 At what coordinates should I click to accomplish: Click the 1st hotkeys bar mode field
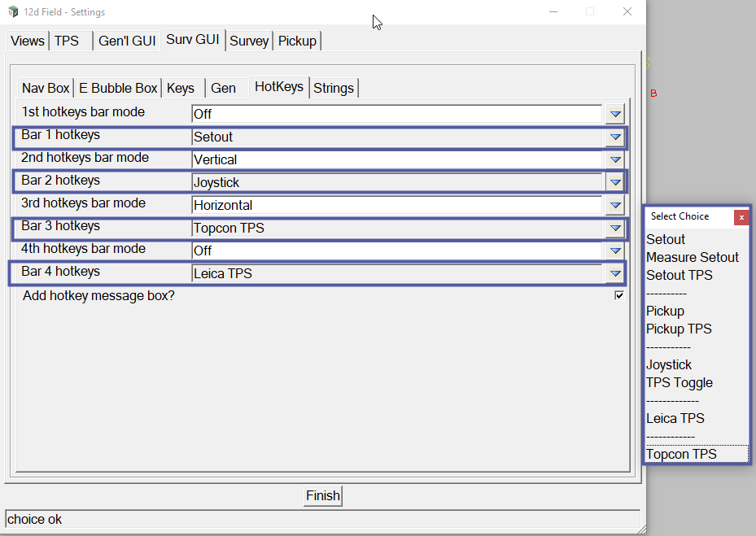(x=397, y=114)
